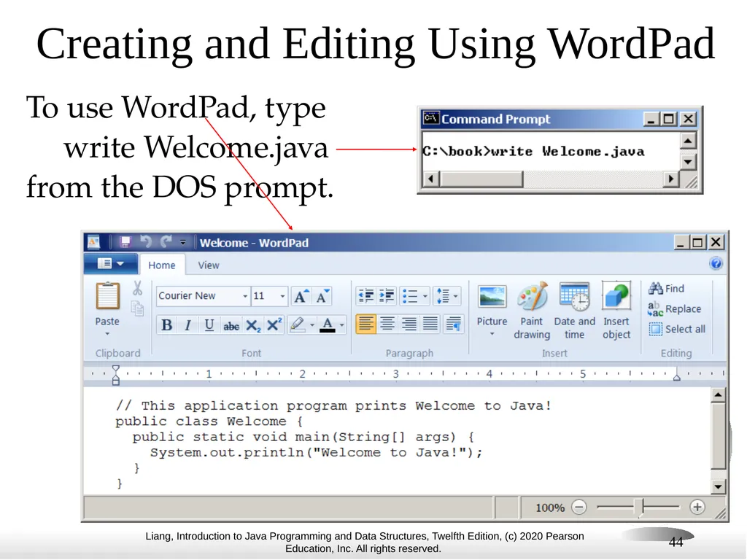Click Command Prompt vertical scroll down arrow

687,162
